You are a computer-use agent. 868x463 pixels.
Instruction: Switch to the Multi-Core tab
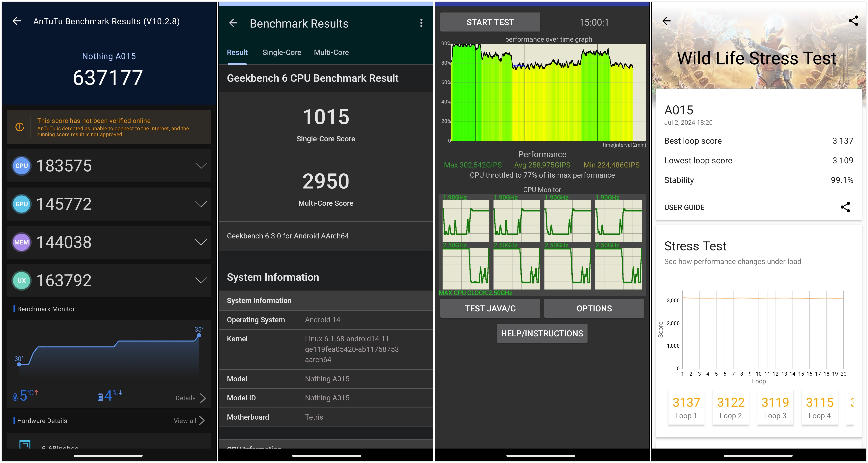point(331,53)
